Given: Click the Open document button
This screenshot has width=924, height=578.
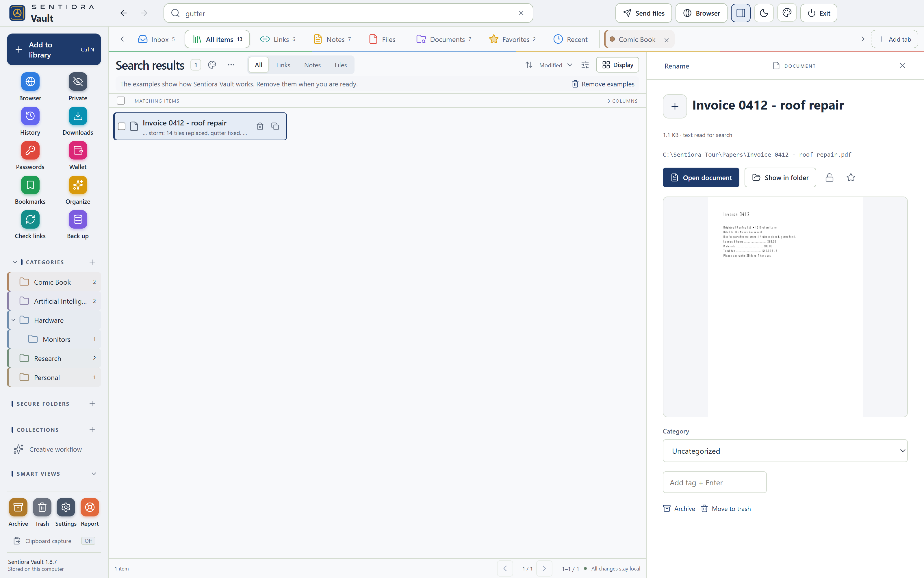Looking at the screenshot, I should [x=701, y=177].
